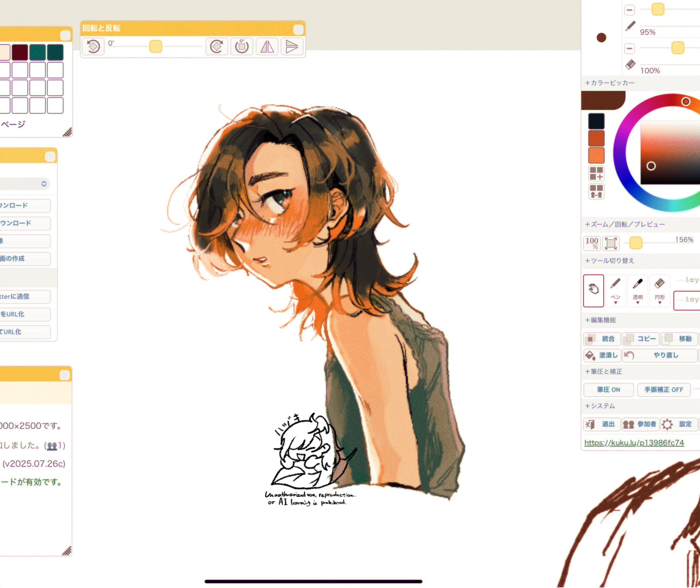
Task: Flip the canvas horizontally
Action: tap(267, 46)
